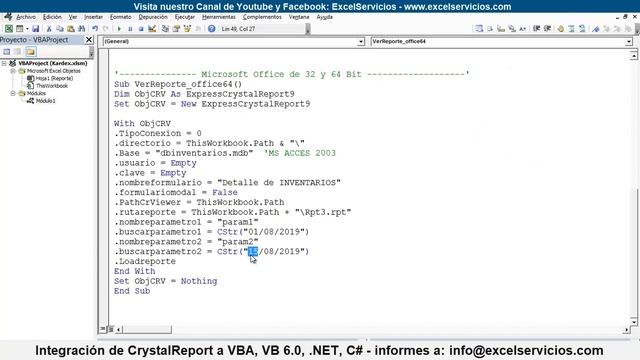This screenshot has width=640, height=360.
Task: Open the Archivo menu
Action: (x=26, y=17)
